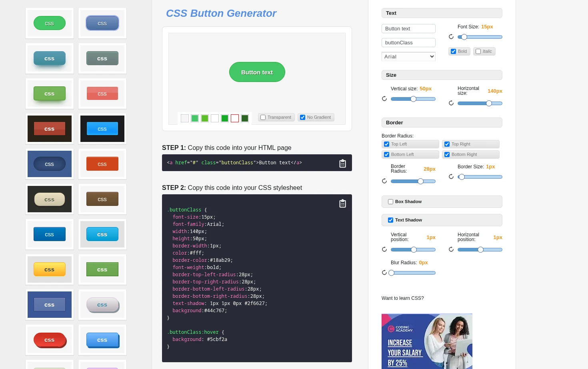This screenshot has width=588, height=369.
Task: Copy the Step 1 HTML code to clipboard
Action: (x=342, y=163)
